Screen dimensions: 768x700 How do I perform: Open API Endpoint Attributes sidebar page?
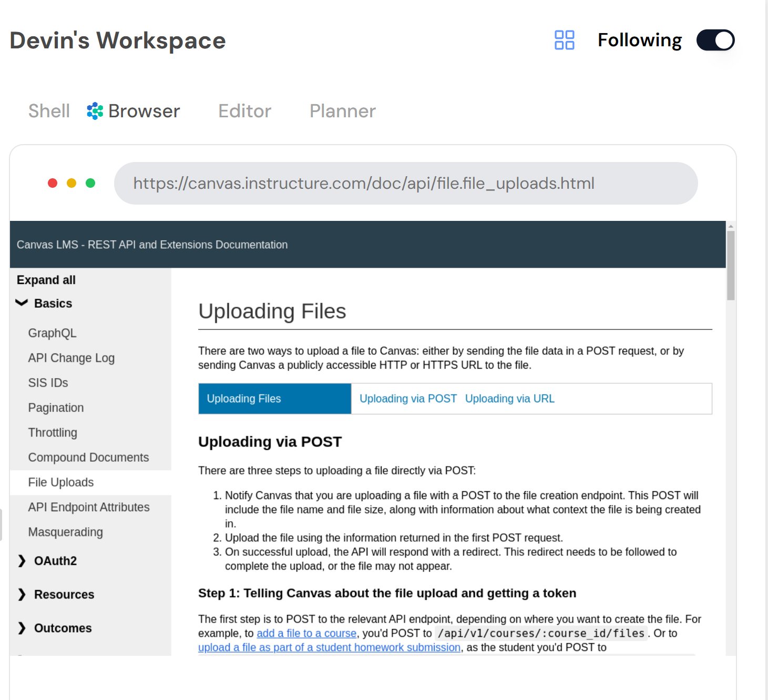tap(89, 507)
